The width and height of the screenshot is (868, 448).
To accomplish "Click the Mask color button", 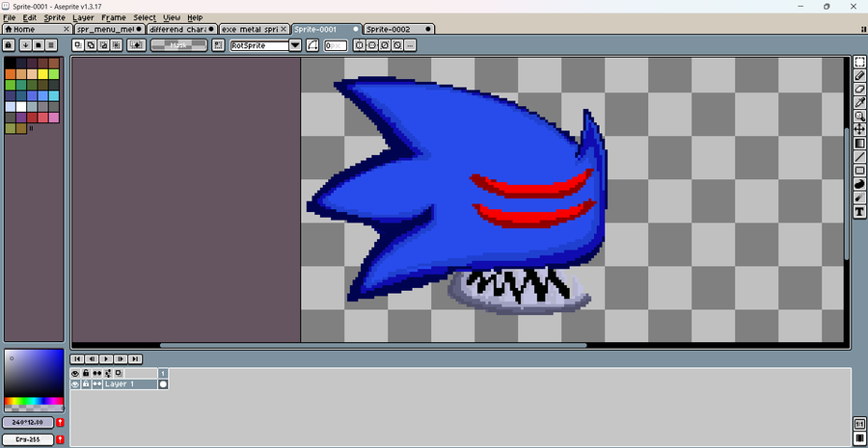I will [x=178, y=45].
